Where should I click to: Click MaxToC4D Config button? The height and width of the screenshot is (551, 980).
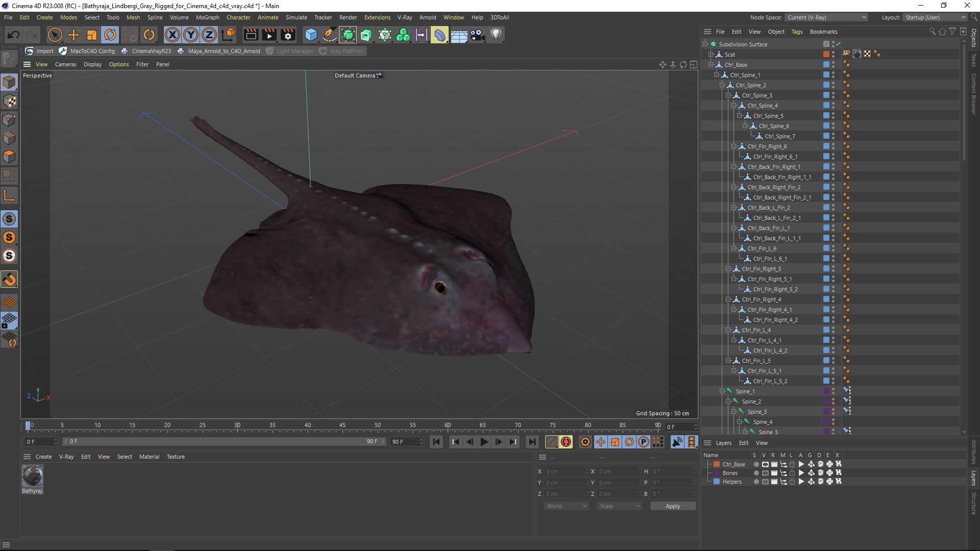point(87,51)
